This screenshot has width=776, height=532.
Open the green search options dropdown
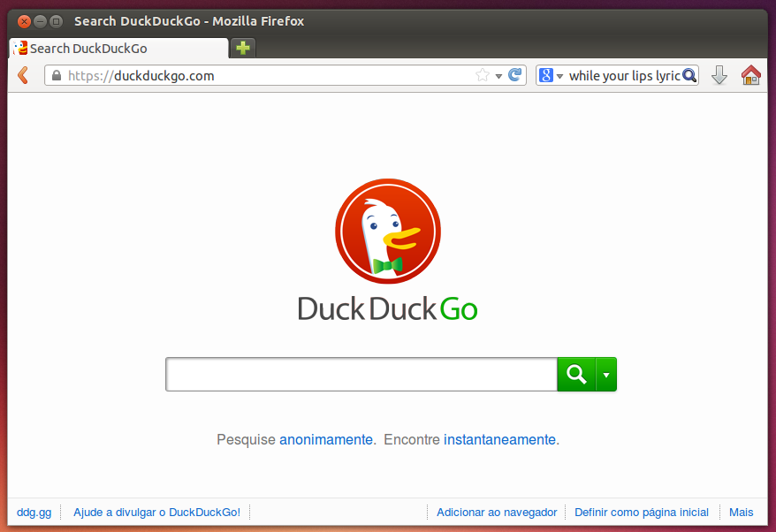[606, 374]
